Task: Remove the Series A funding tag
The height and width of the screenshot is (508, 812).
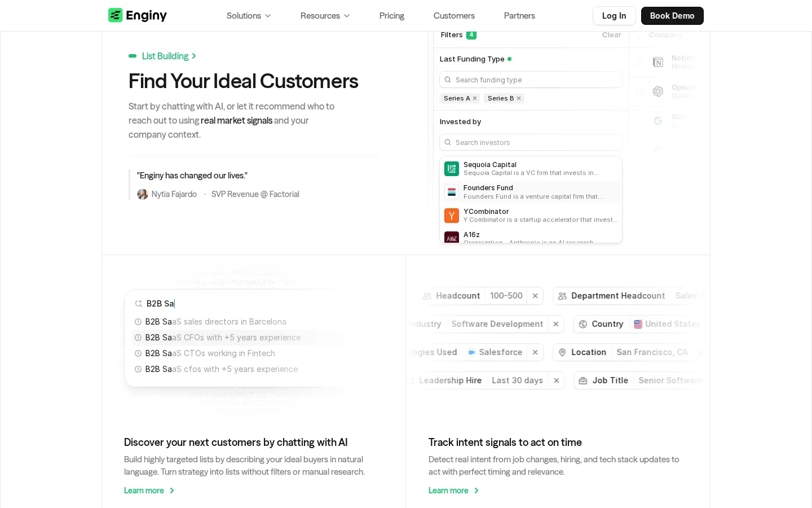Action: (475, 98)
